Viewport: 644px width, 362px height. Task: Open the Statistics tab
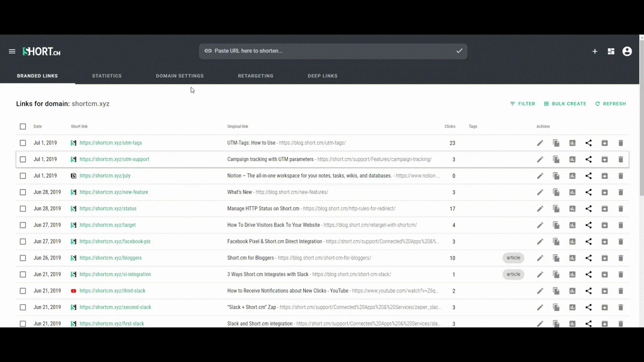click(107, 76)
